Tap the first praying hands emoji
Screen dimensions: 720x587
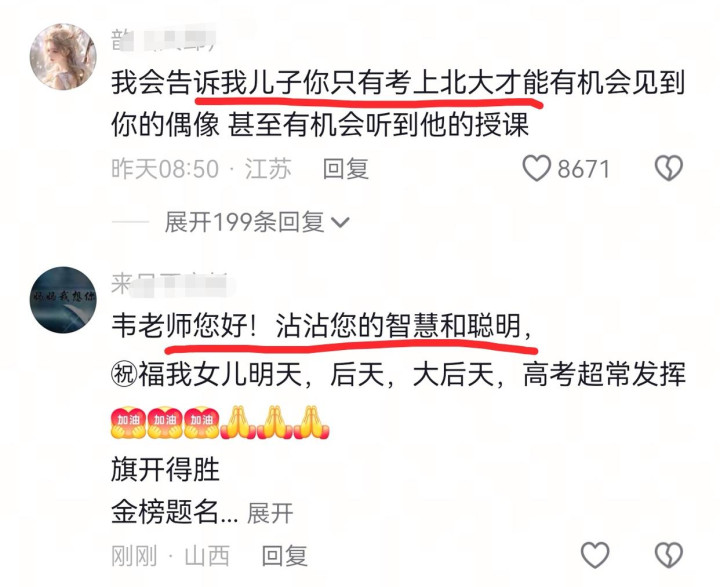point(238,422)
